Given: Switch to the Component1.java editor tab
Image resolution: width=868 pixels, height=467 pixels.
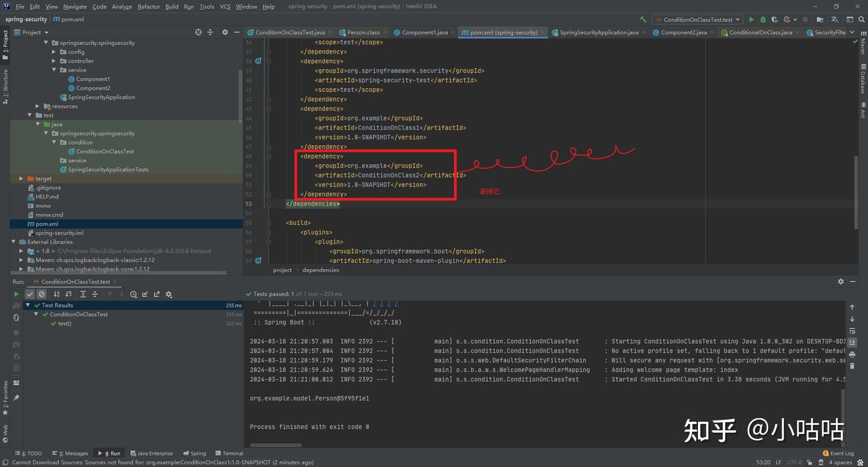Looking at the screenshot, I should coord(424,33).
